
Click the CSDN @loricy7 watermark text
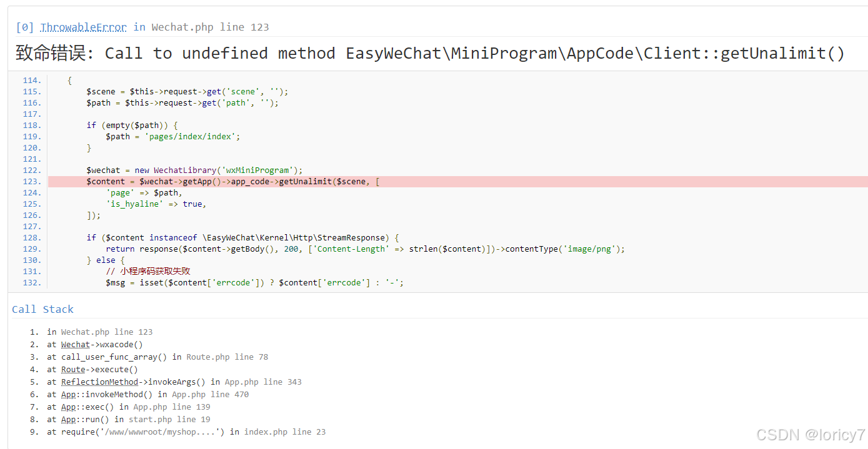(x=809, y=435)
